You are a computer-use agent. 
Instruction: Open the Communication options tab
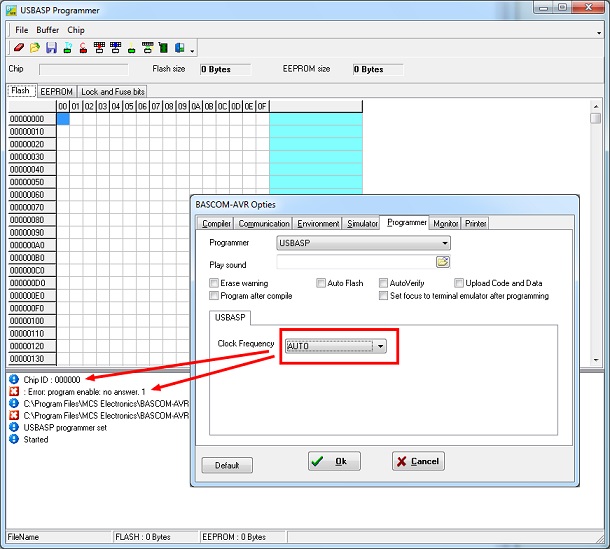point(264,224)
